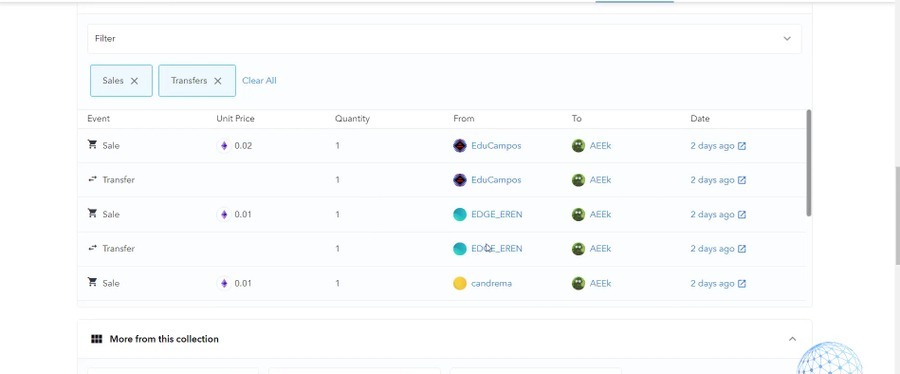
Task: Open external link icon for EDGE_EREN Sale date
Action: pos(742,215)
